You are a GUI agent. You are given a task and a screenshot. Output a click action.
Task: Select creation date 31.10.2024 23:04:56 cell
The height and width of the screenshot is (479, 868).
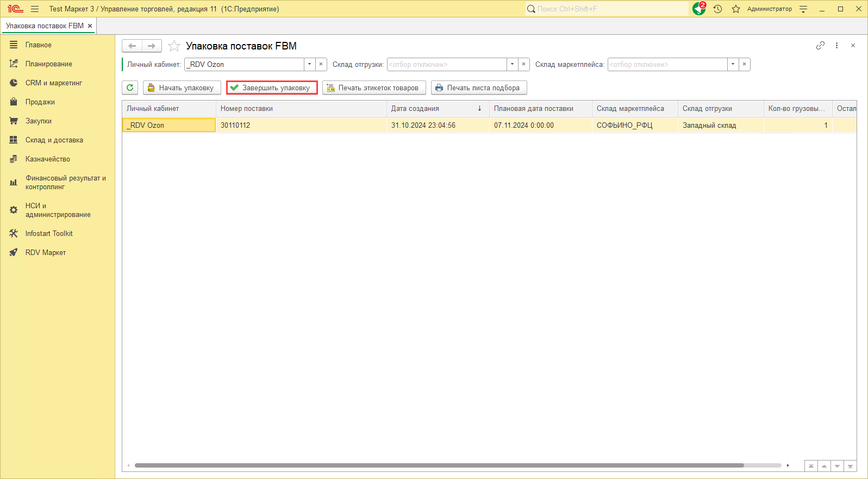tap(438, 125)
